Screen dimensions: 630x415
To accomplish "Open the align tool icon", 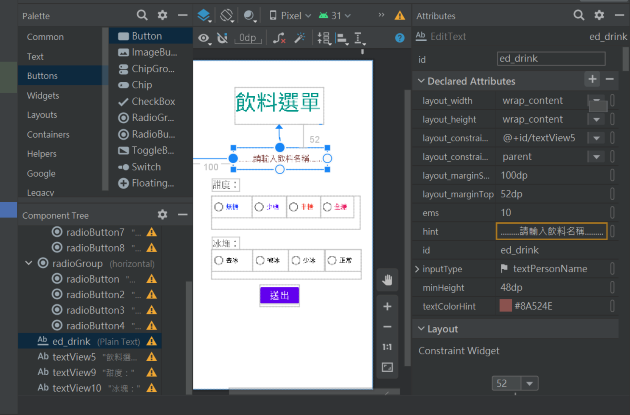I will pos(342,39).
